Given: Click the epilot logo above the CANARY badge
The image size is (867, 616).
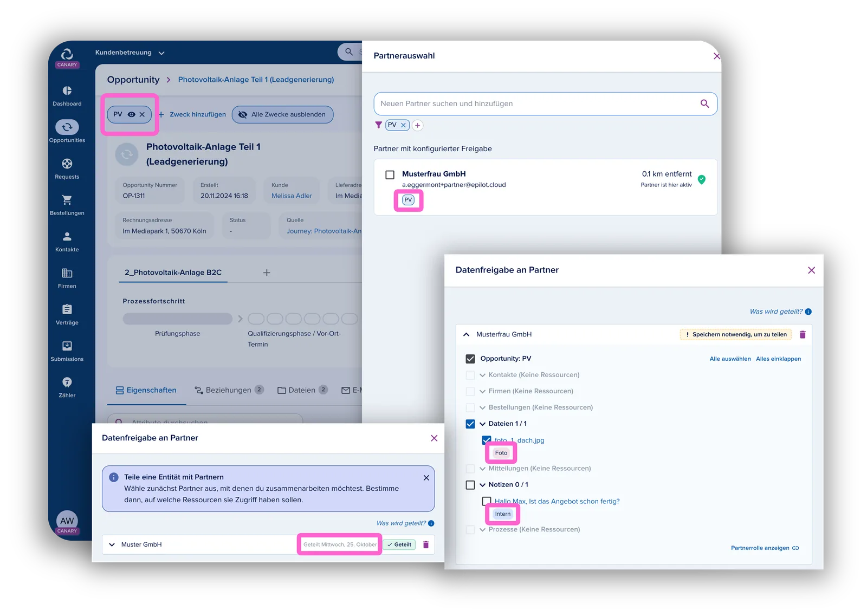Looking at the screenshot, I should pos(67,54).
